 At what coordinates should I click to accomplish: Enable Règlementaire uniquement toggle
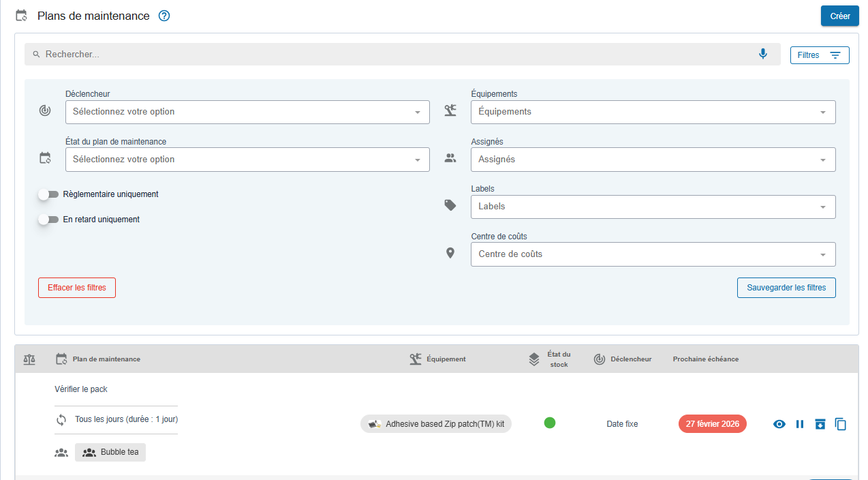[x=48, y=194]
